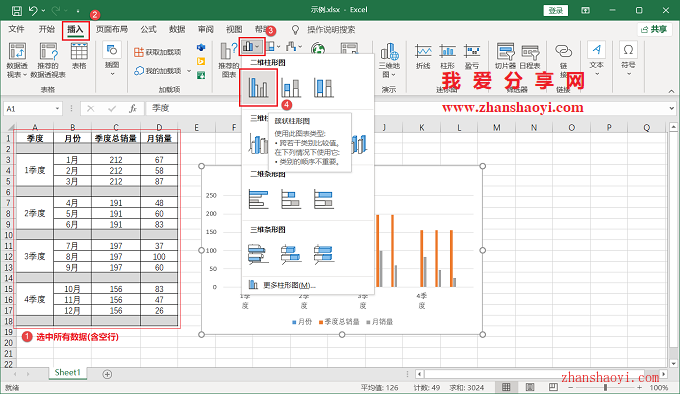Screen dimensions: 680x394
Task: Open the waterfall chart dropdown
Action: [294, 46]
